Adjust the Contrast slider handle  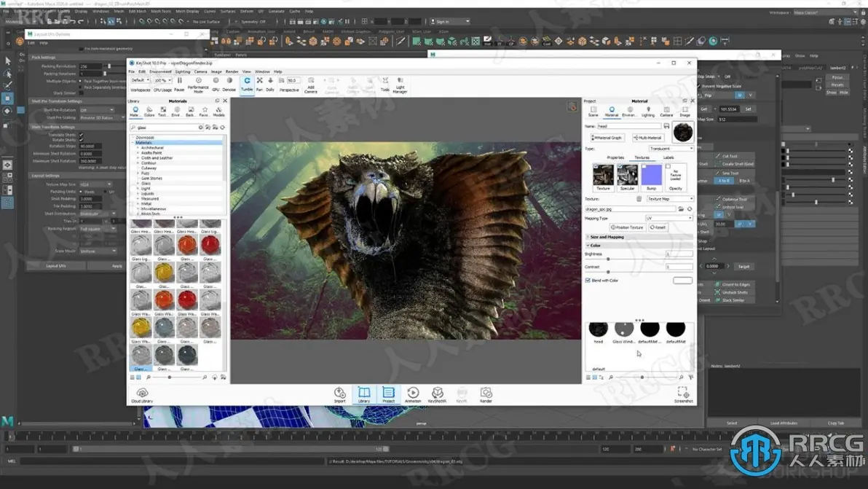coord(608,272)
